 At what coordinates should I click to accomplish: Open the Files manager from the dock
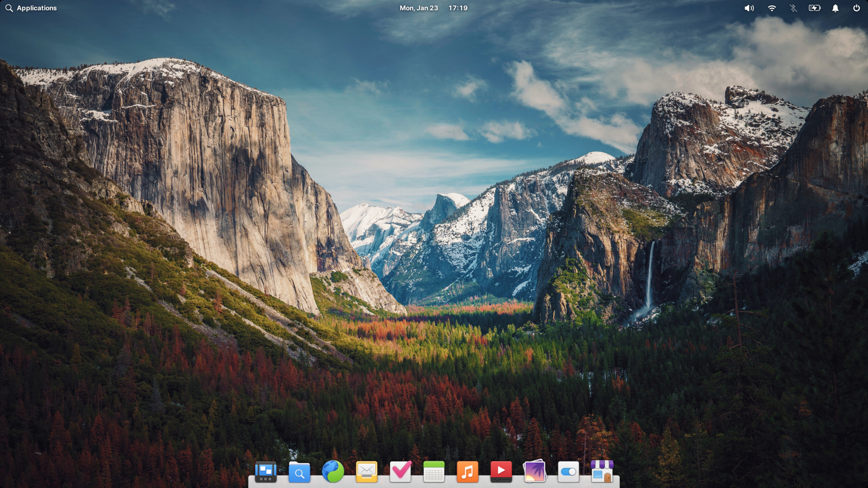click(299, 472)
